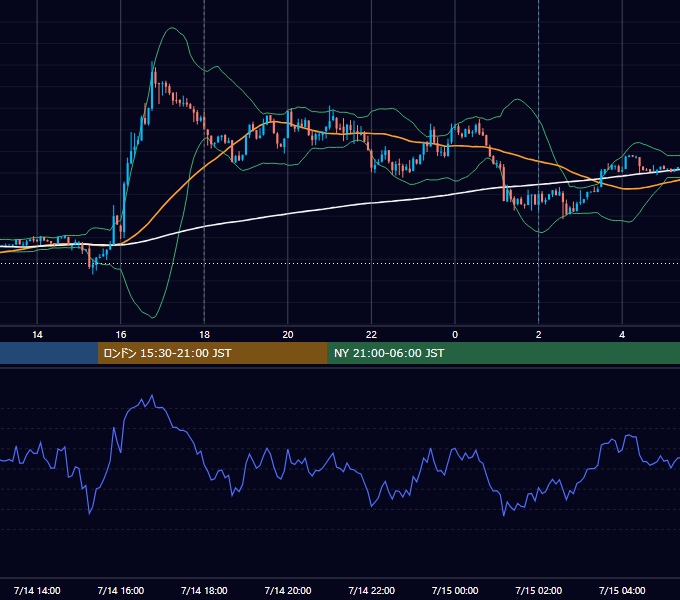Click the hour label 20 on the price chart axis
Viewport: 680px width, 600px height.
point(288,335)
